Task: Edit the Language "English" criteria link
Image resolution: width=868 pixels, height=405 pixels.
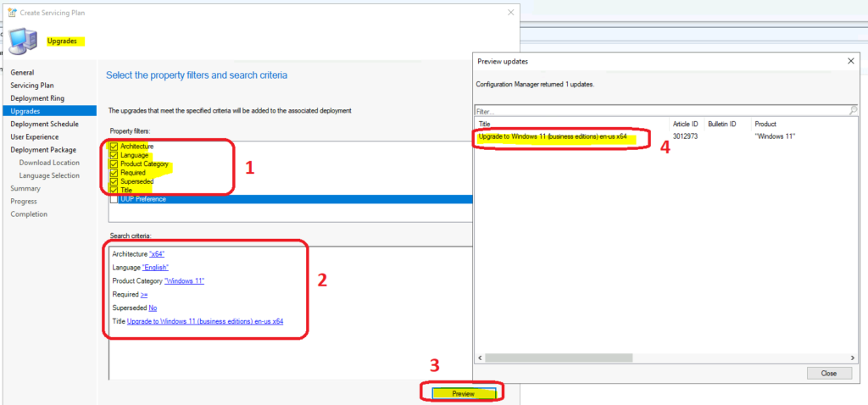Action: tap(156, 267)
